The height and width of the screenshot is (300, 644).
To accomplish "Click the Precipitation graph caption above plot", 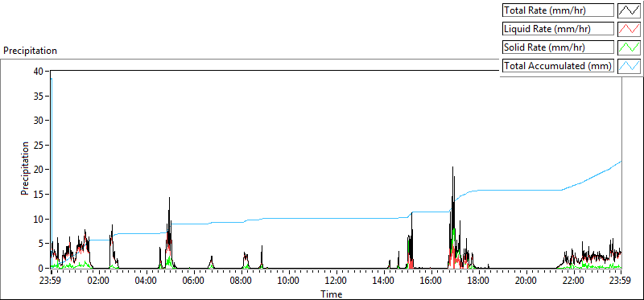I will [x=30, y=51].
